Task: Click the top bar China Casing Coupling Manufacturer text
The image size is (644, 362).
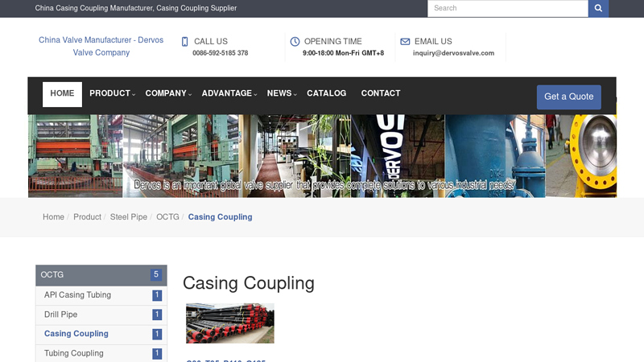Action: point(135,8)
